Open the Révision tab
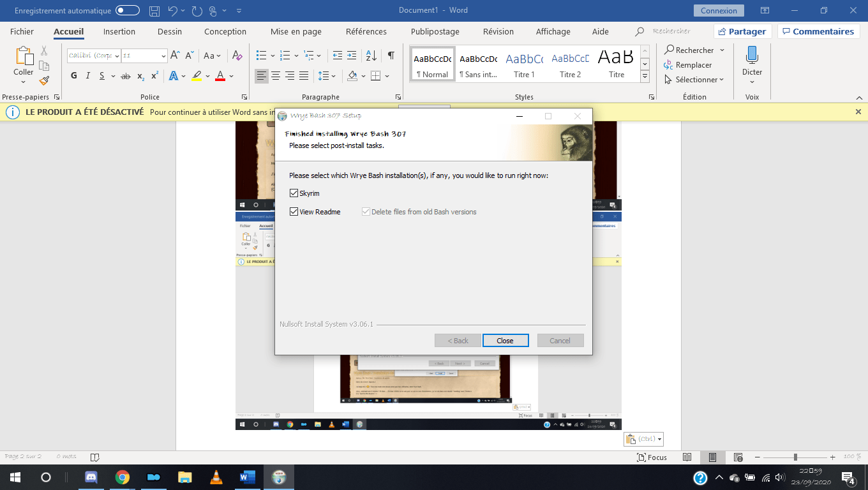868x490 pixels. 498,32
